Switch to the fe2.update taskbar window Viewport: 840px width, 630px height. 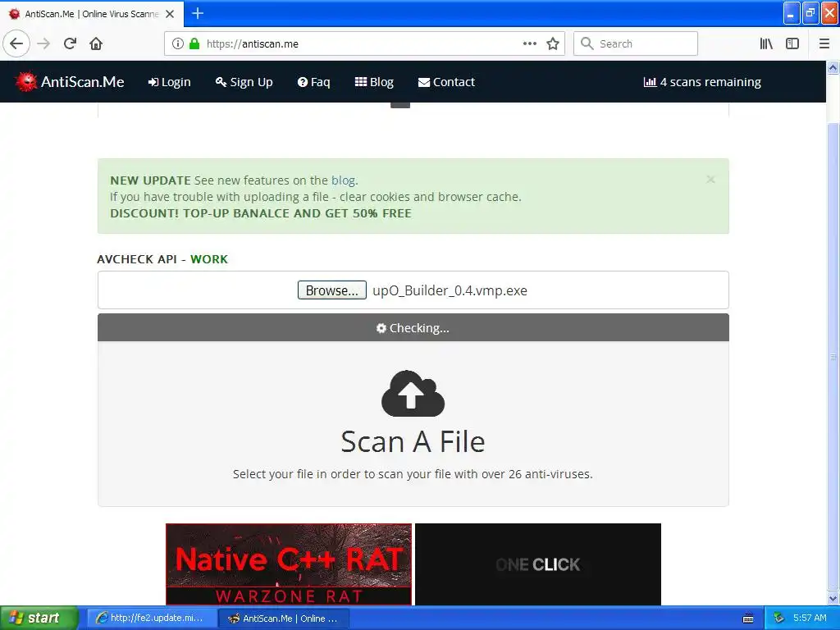coord(151,618)
